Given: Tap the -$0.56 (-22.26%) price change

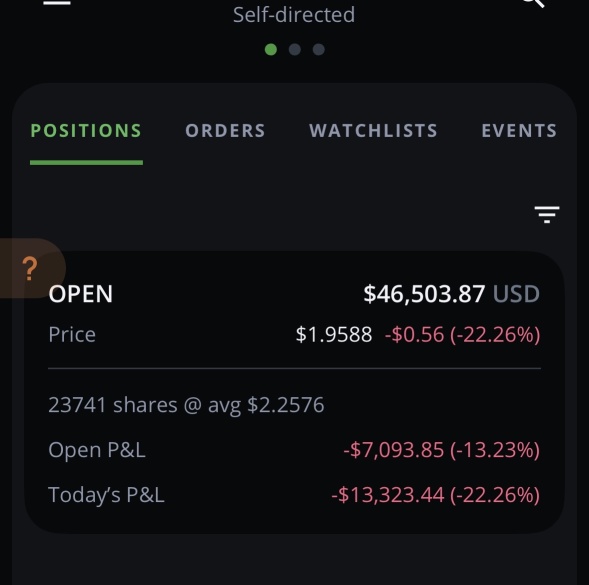Looking at the screenshot, I should (462, 334).
